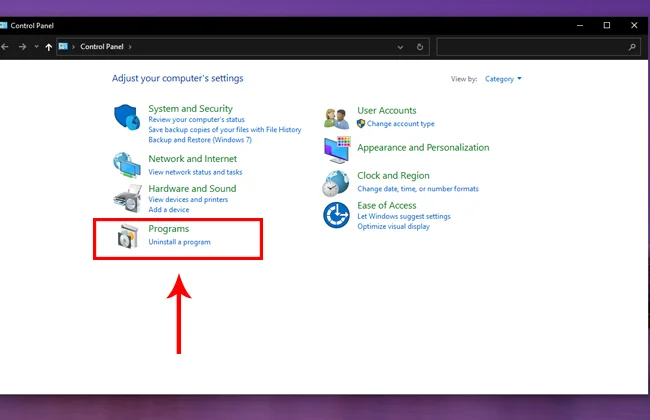Click the Ease of Access icon
The image size is (650, 420).
coord(336,214)
